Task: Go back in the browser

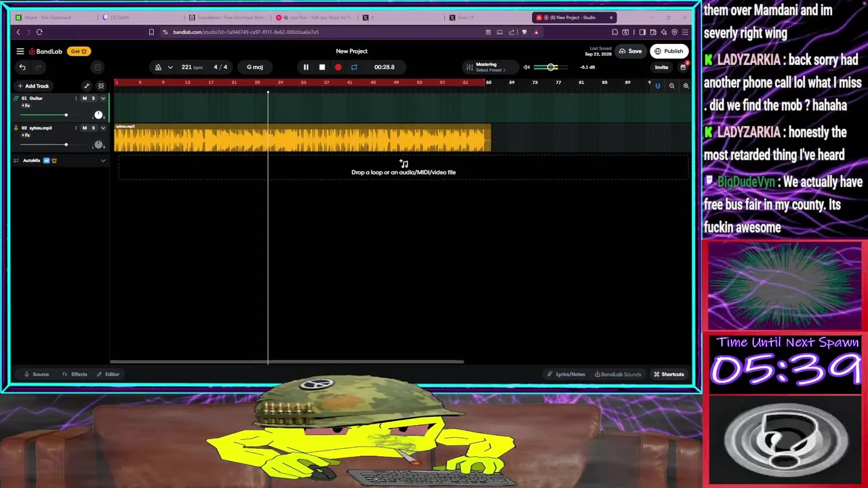Action: point(18,32)
